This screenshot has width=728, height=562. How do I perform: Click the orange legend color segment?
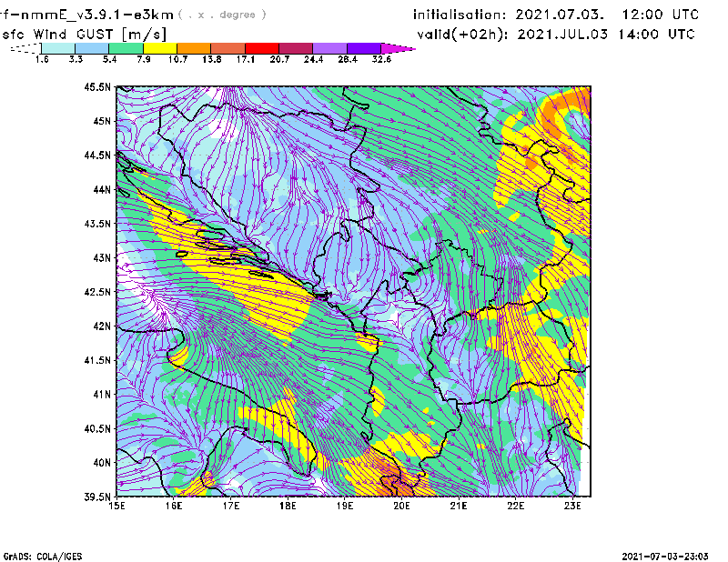pos(194,47)
